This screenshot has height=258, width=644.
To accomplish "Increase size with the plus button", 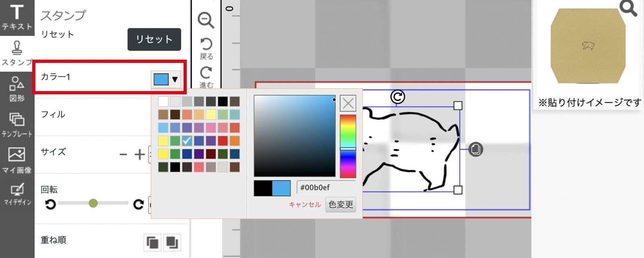I will pos(140,154).
